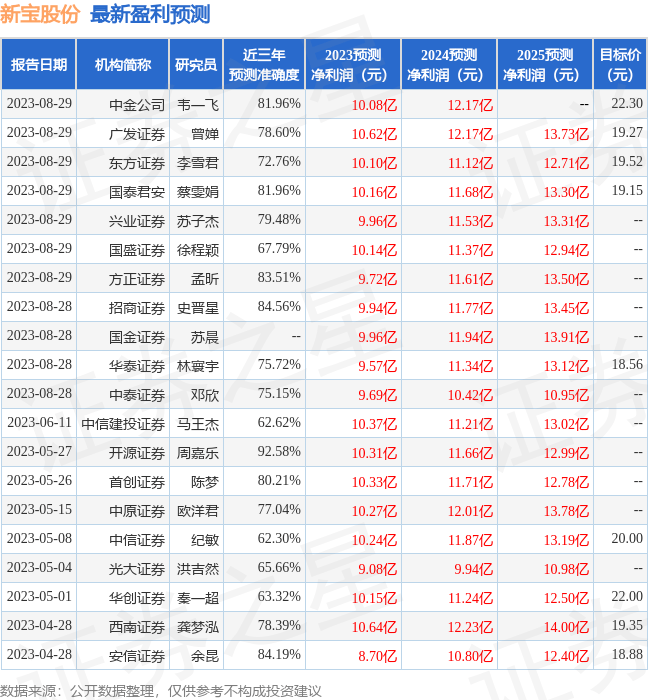The image size is (648, 700).
Task: Select analyst 龚梦泓 from 西南证券
Action: point(198,626)
